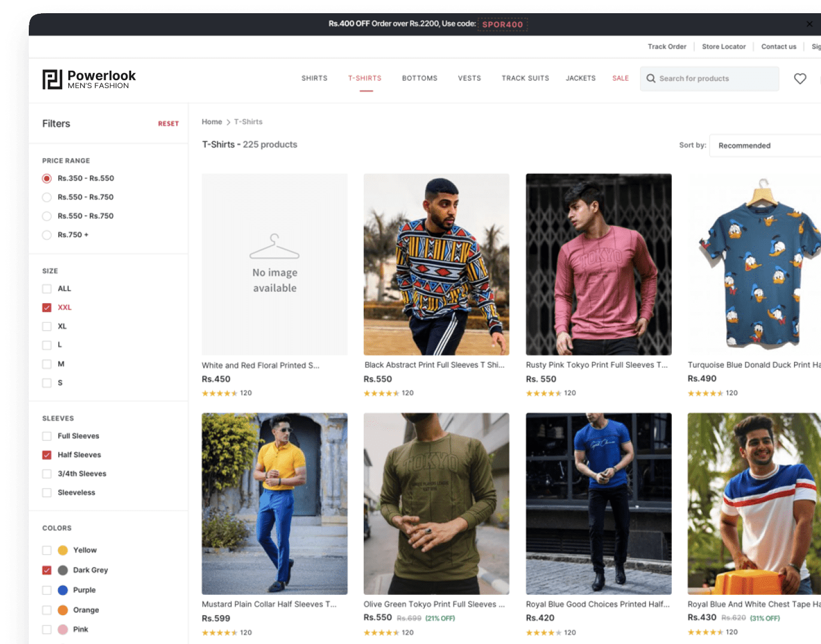Click the orange color swatch circle
821x644 pixels.
pyautogui.click(x=63, y=610)
